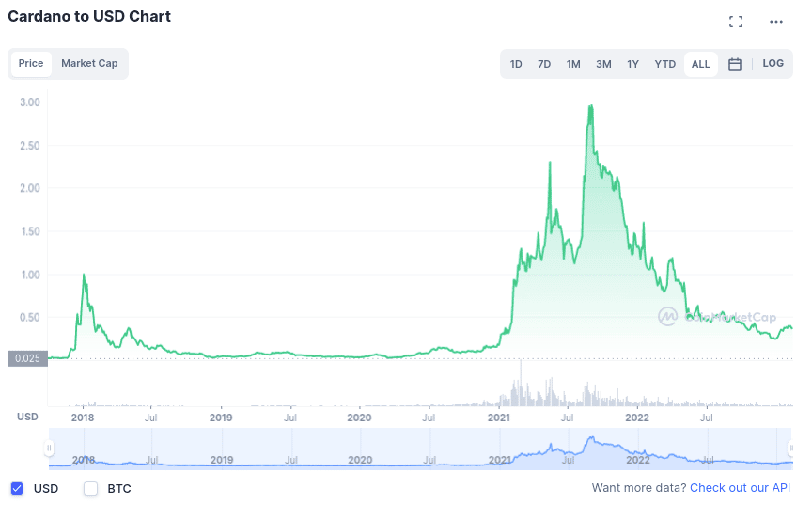The width and height of the screenshot is (812, 520).
Task: Click the 0.025 price label on axis
Action: point(28,358)
